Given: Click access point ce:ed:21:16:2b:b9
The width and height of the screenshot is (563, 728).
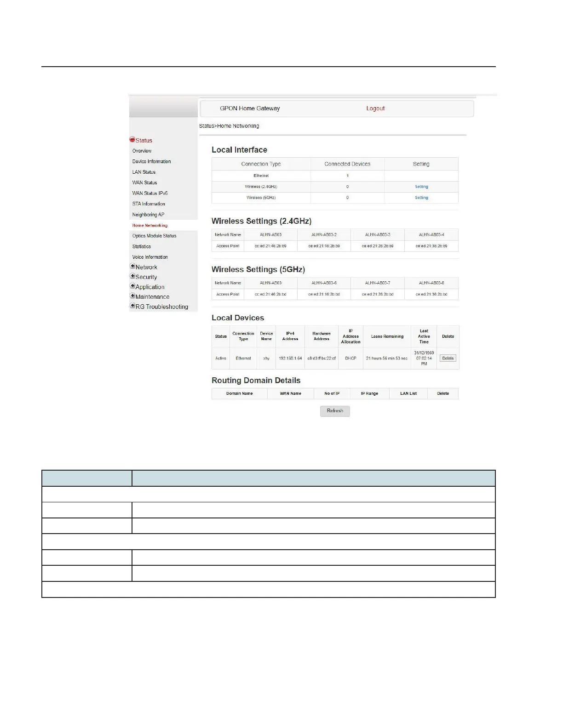Looking at the screenshot, I should [x=324, y=246].
